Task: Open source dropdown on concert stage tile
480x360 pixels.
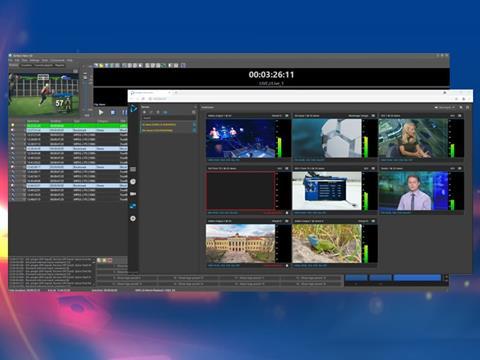Action: 277,116
